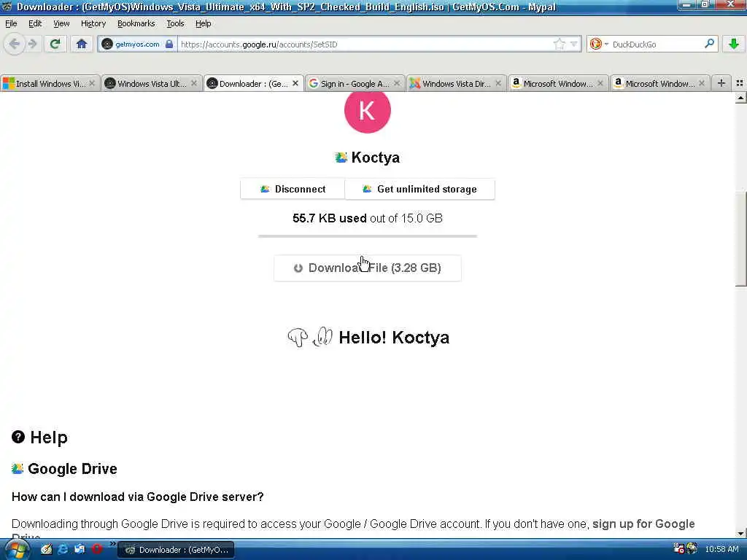Open DuckDuckGo search engine selector

(x=599, y=44)
